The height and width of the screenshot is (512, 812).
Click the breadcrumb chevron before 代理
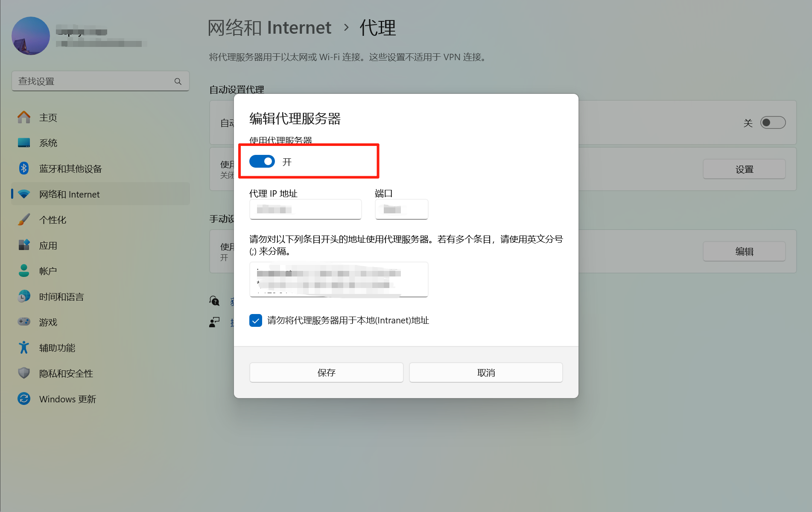[346, 28]
